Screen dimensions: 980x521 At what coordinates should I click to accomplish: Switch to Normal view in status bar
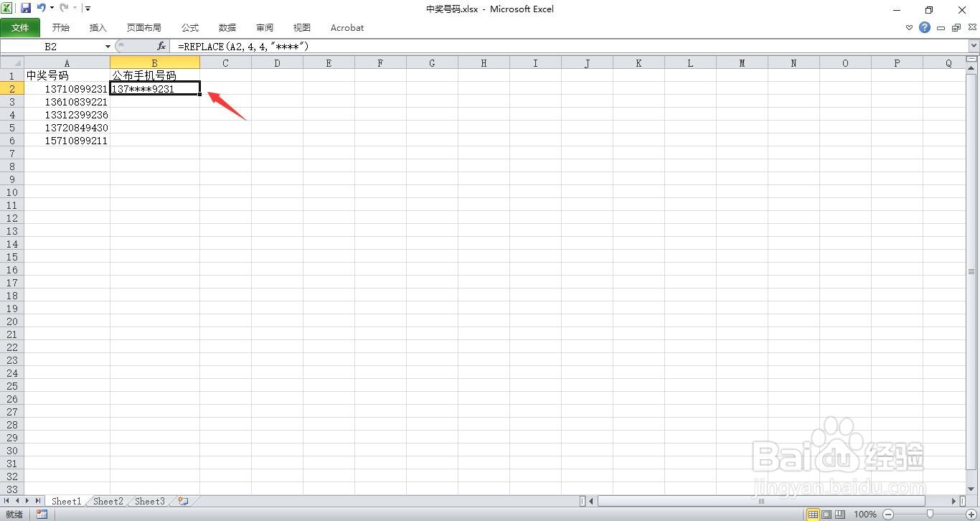813,514
